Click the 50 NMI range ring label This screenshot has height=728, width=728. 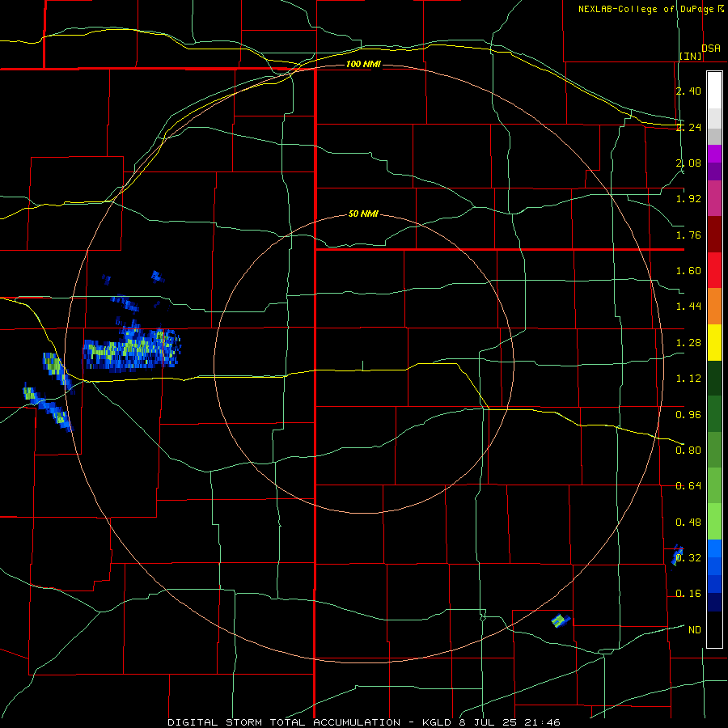coord(363,214)
